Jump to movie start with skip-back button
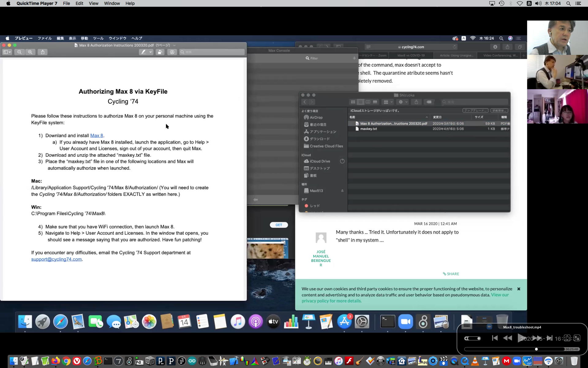588x368 pixels. [x=495, y=338]
